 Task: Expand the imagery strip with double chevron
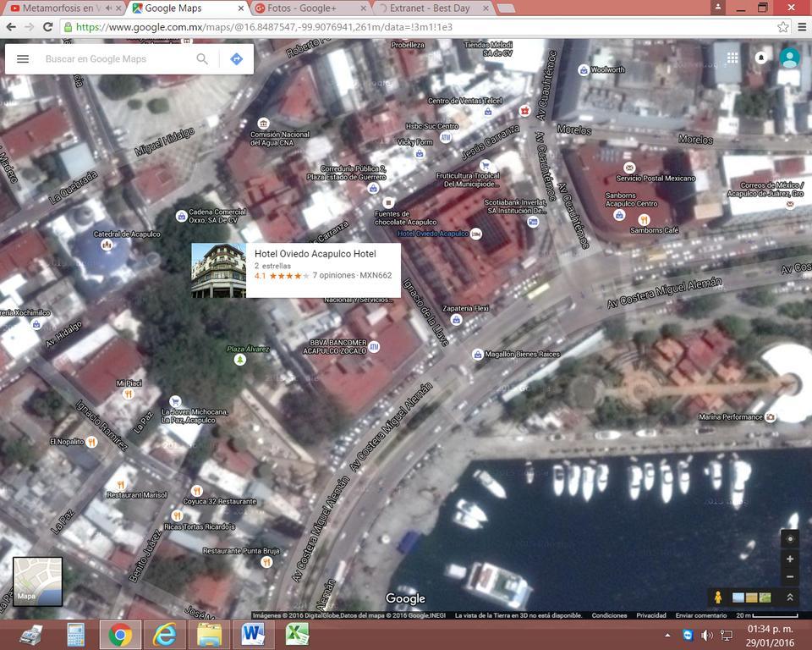click(x=790, y=598)
